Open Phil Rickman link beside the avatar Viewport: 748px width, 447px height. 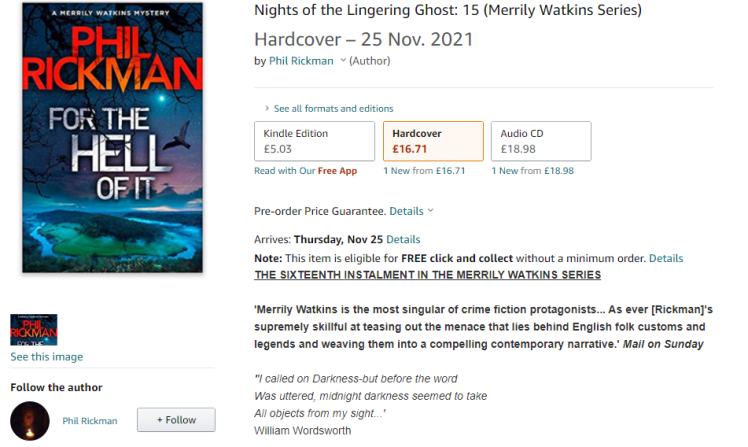click(92, 421)
